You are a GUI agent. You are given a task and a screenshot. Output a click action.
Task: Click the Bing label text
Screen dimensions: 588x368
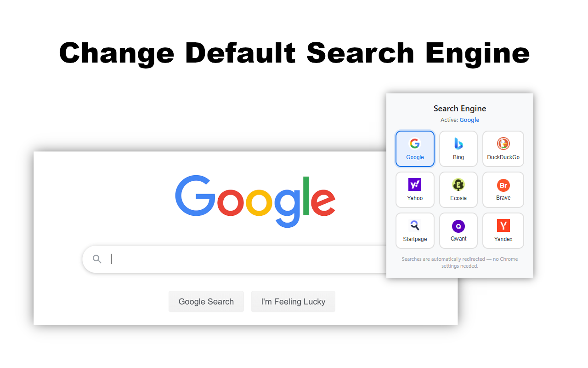coord(458,157)
